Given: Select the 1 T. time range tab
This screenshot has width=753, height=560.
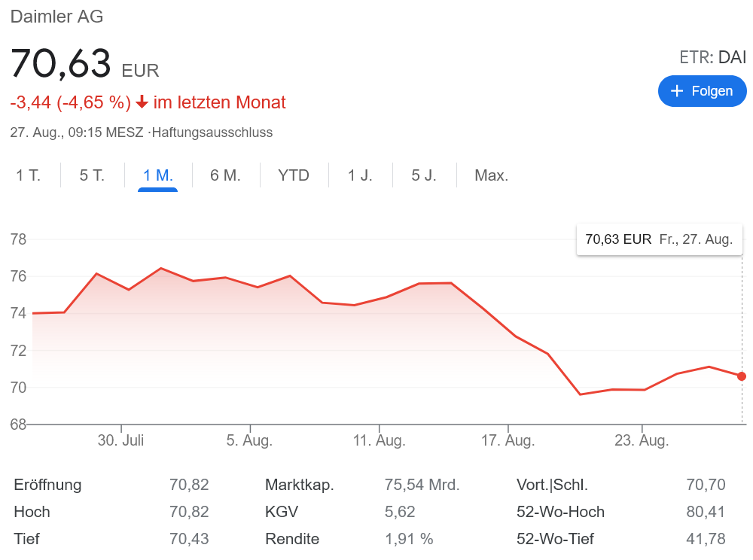Looking at the screenshot, I should (x=29, y=175).
